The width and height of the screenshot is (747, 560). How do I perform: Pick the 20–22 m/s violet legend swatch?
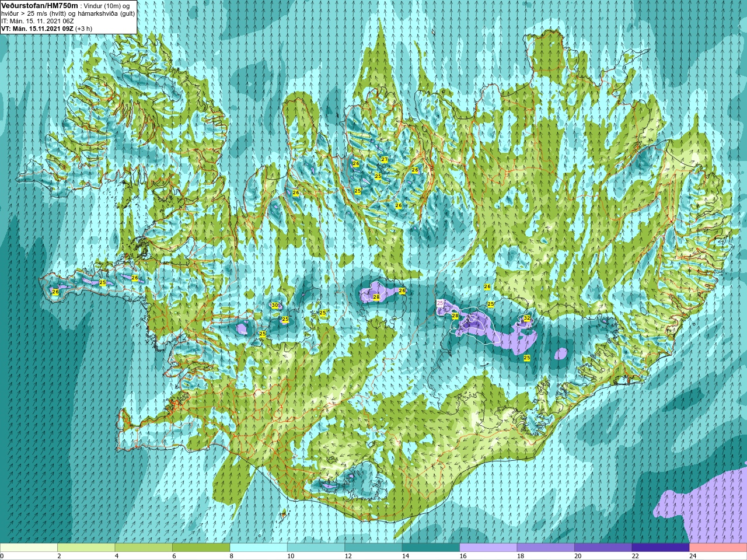coord(603,548)
